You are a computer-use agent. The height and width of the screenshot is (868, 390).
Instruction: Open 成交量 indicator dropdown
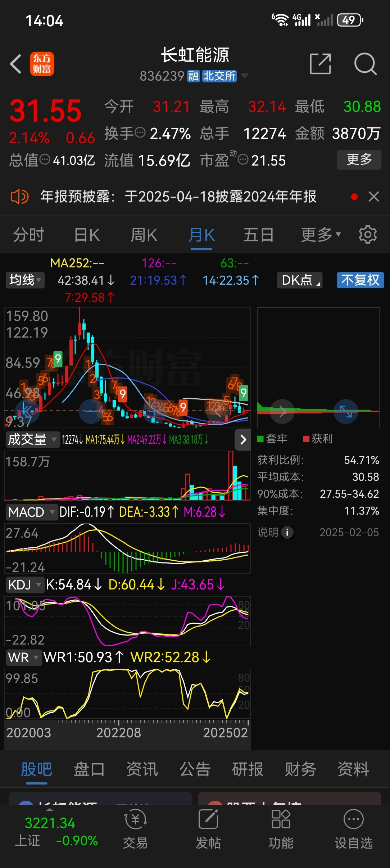pyautogui.click(x=32, y=439)
